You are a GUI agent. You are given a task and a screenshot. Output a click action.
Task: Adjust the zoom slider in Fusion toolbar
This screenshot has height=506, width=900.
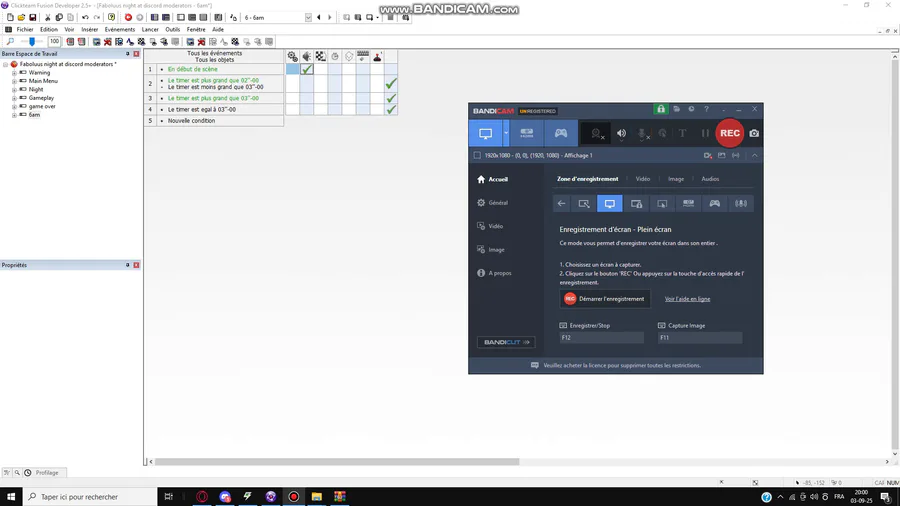point(32,41)
